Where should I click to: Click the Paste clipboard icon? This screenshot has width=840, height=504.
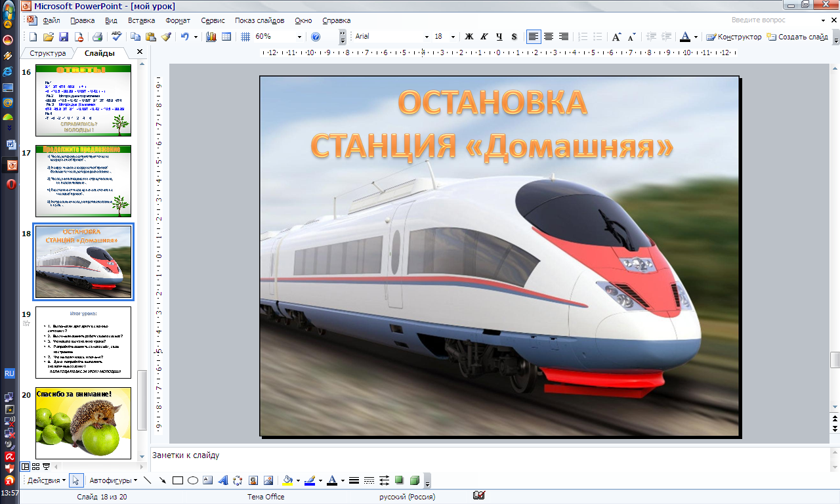point(151,37)
